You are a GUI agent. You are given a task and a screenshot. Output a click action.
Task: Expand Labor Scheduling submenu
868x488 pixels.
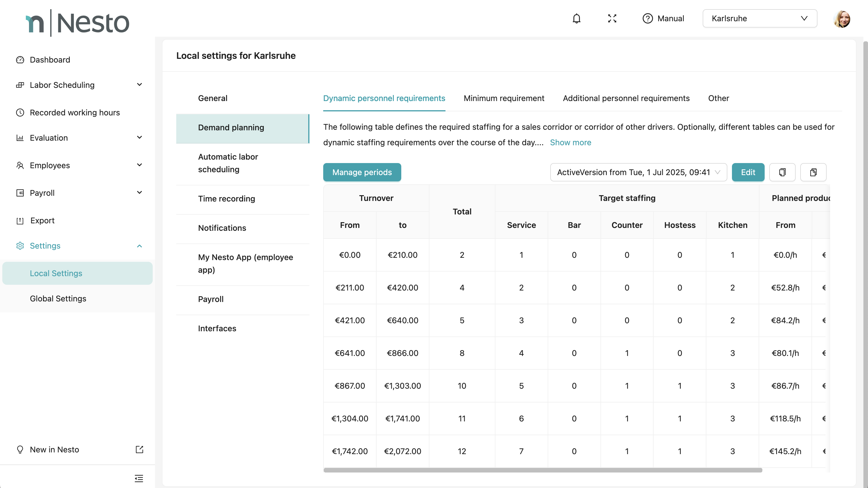[x=139, y=85]
